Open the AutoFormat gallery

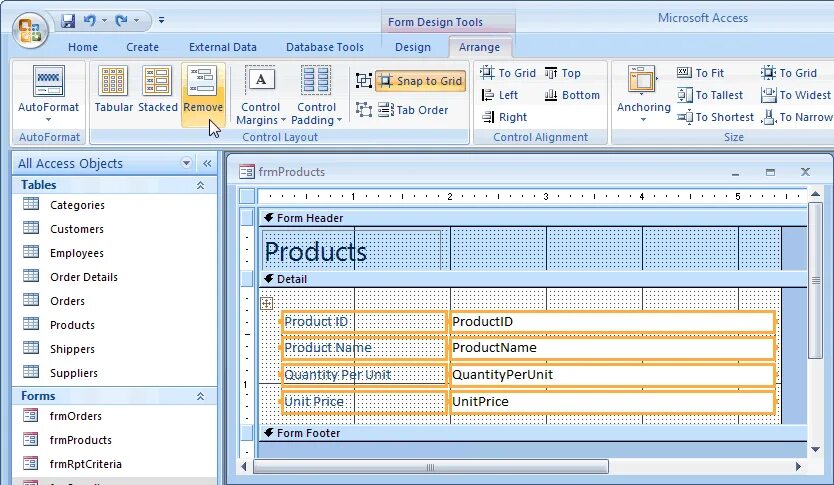point(48,95)
